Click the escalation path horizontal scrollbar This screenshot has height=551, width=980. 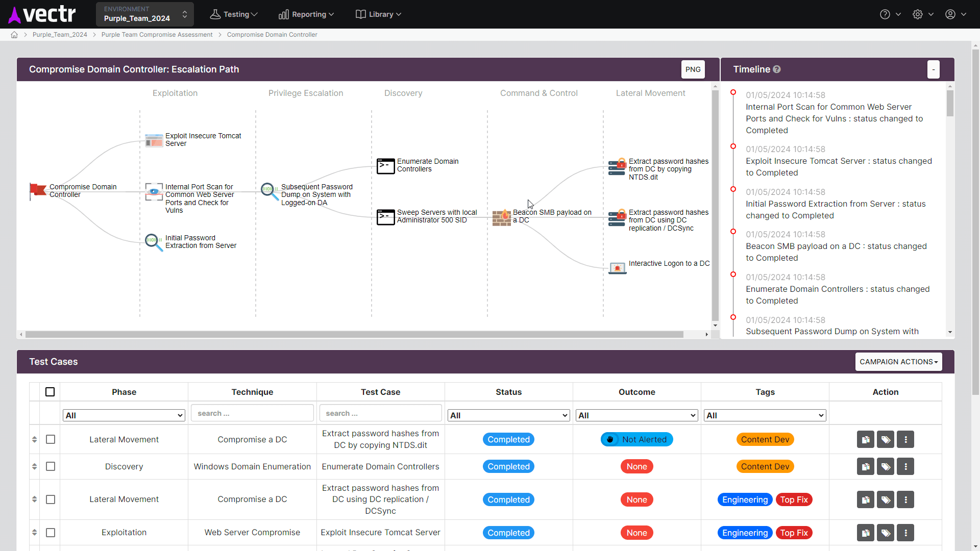coord(354,335)
